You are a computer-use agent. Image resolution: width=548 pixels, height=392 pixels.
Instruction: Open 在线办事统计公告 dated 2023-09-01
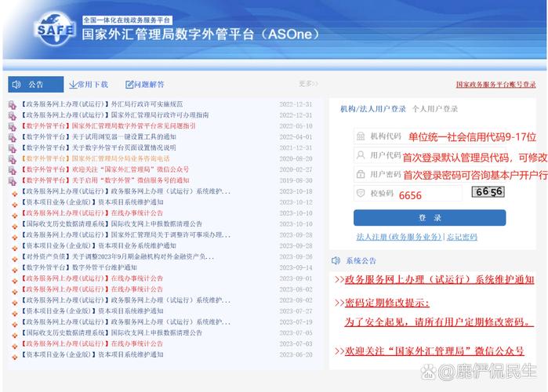pos(93,278)
